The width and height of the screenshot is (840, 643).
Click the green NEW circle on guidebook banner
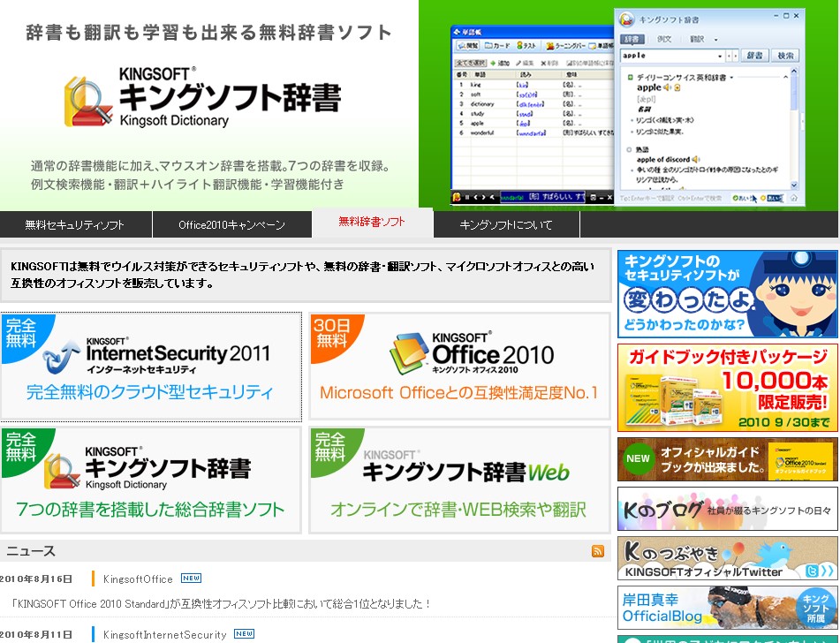coord(638,458)
